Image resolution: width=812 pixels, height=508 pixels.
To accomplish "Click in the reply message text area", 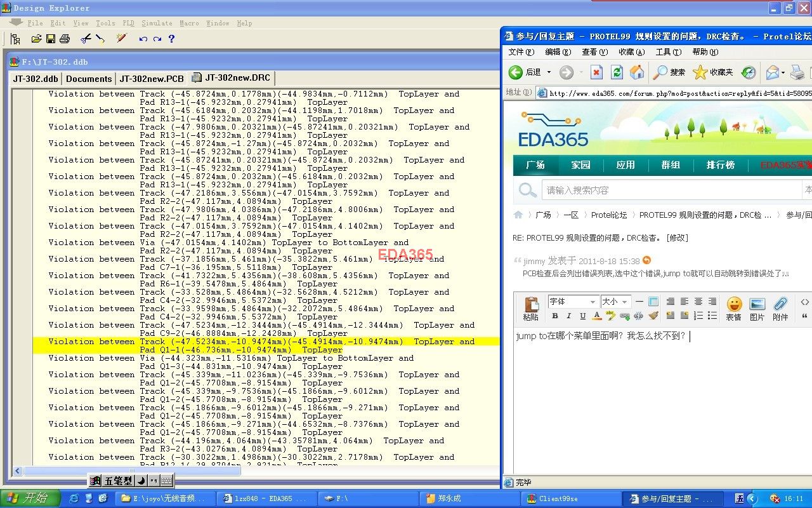I will pos(662,400).
